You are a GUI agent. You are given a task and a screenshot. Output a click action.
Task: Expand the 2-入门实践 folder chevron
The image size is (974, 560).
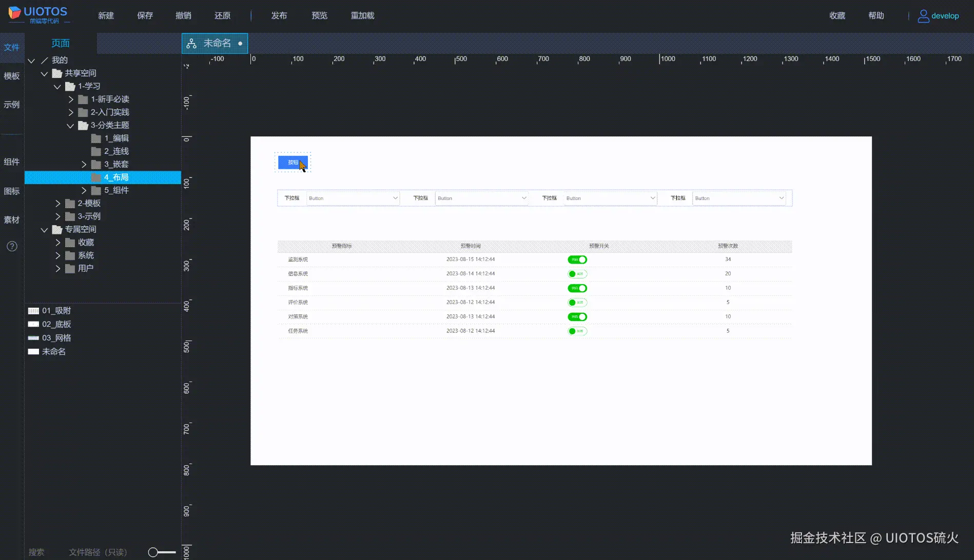71,112
